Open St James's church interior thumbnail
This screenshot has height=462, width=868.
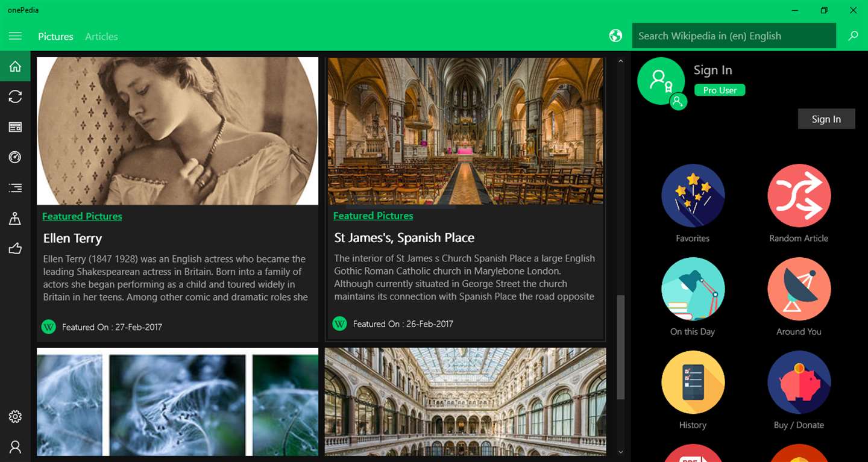click(x=465, y=131)
